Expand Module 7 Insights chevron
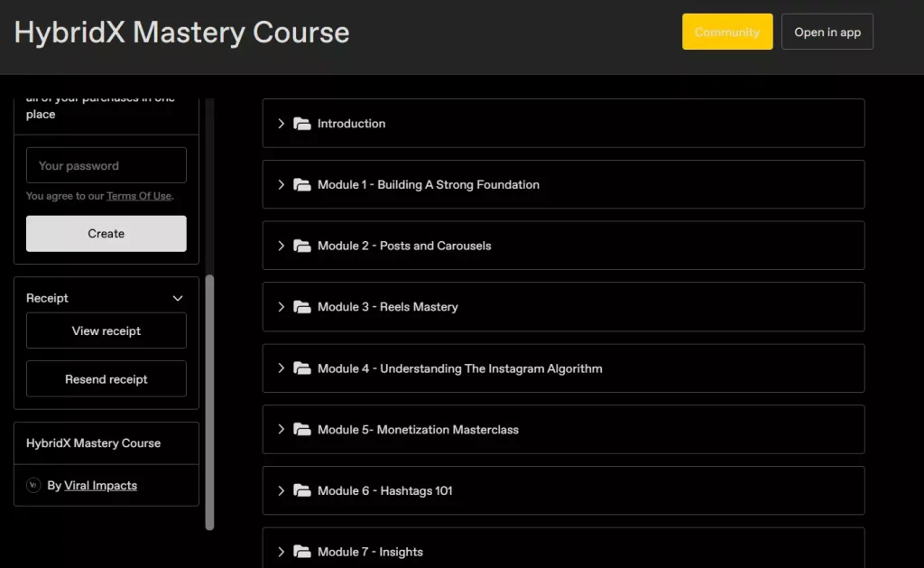Viewport: 924px width, 568px height. tap(281, 552)
